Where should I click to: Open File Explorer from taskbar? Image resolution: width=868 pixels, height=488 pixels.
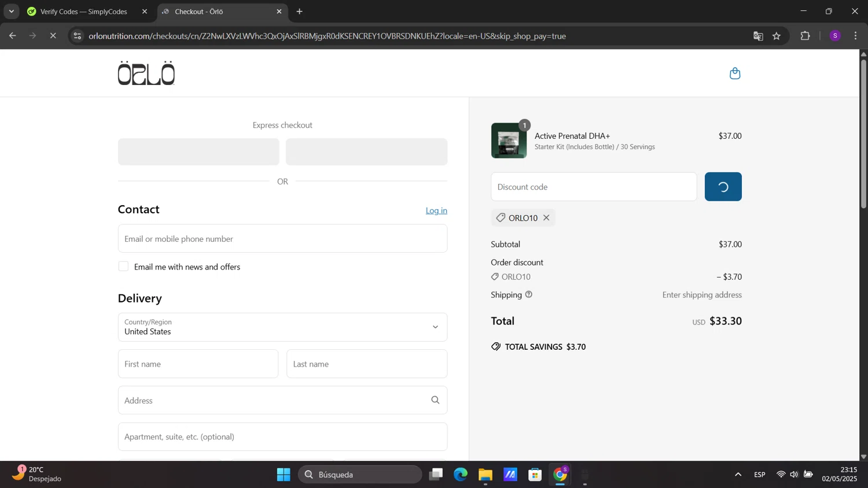pyautogui.click(x=486, y=475)
